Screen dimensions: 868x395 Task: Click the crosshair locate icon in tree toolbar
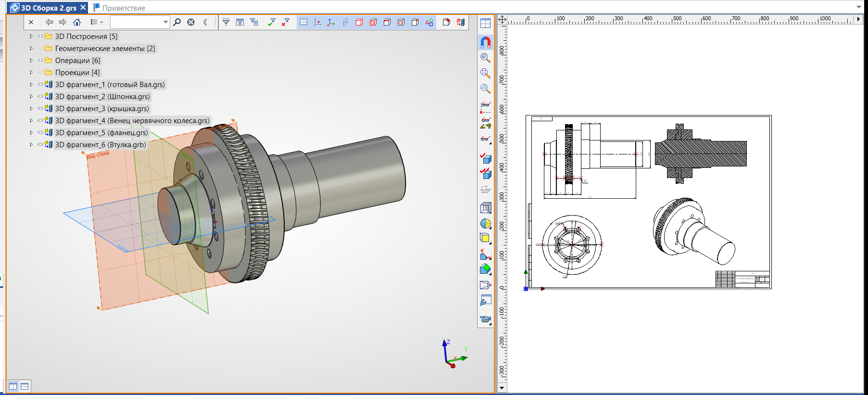coord(191,22)
